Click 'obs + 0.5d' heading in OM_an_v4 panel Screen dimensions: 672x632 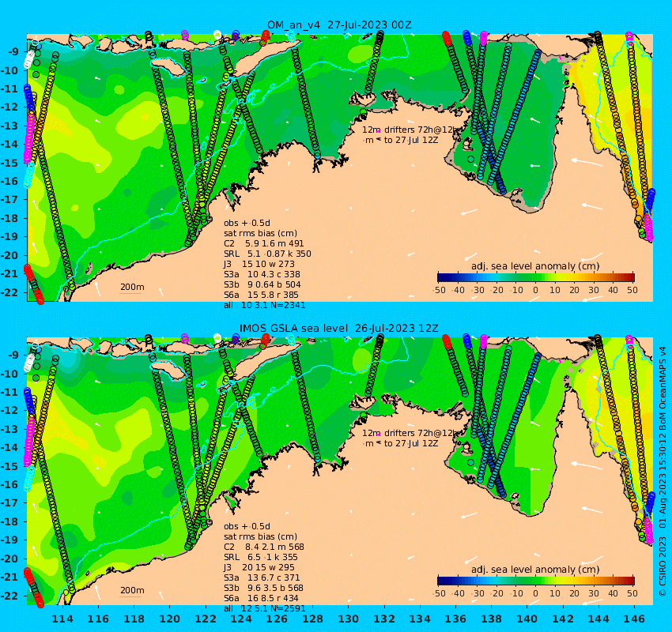(247, 223)
